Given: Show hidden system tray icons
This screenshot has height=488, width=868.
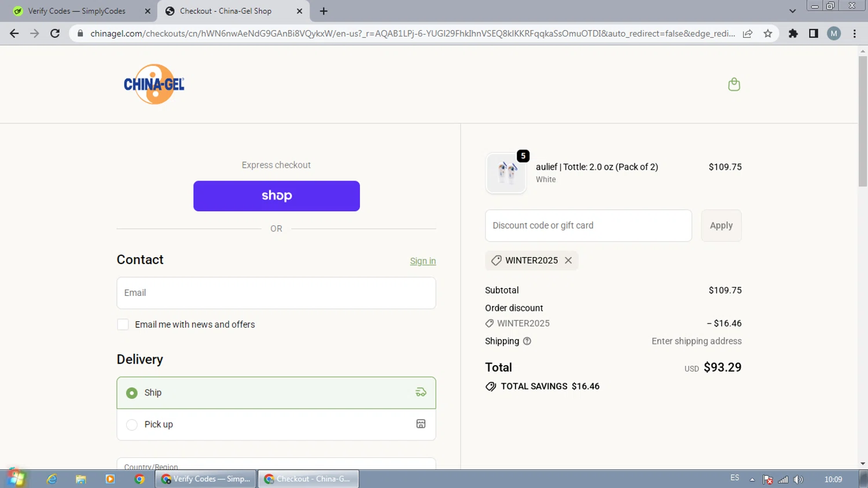Looking at the screenshot, I should tap(752, 479).
